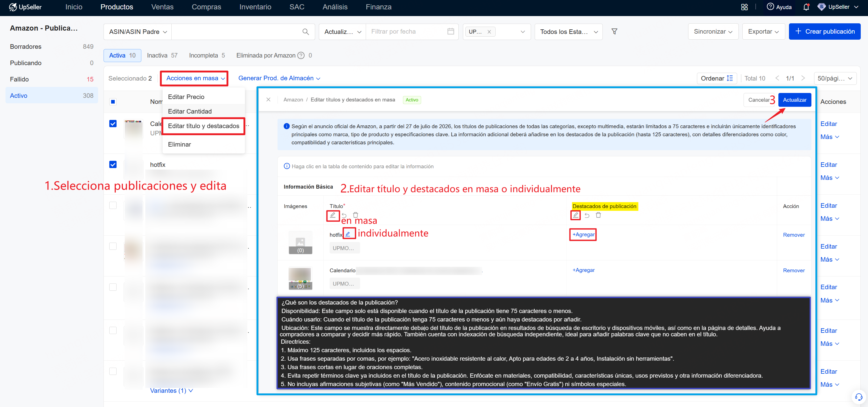Open the Actualiz… date type dropdown
868x407 pixels.
(342, 32)
